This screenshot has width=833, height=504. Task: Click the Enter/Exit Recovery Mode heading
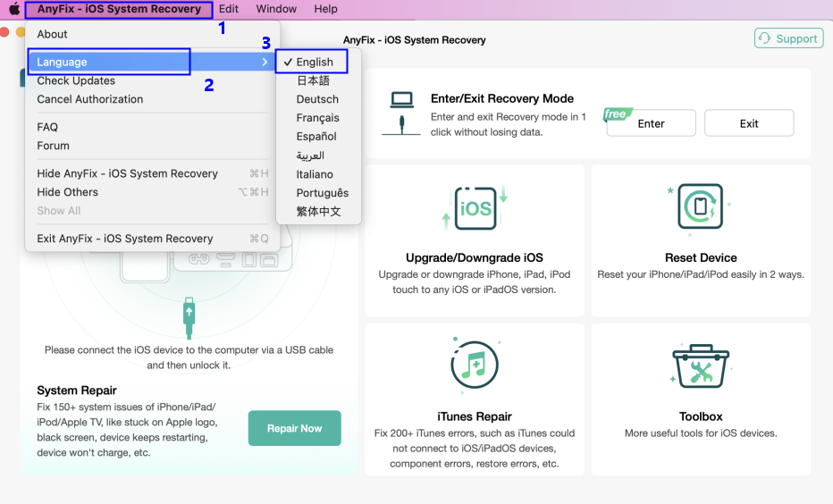tap(502, 99)
